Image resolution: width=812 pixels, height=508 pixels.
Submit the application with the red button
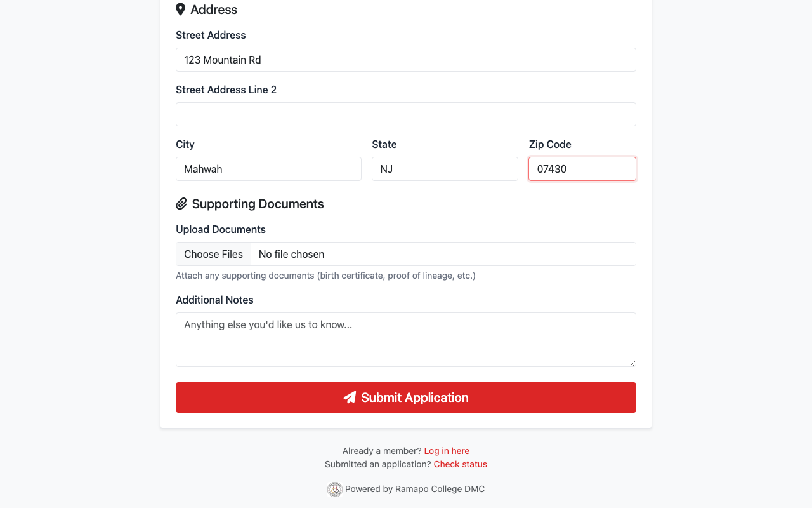point(406,398)
